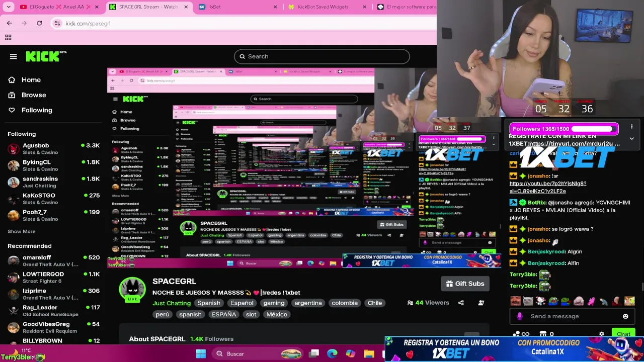The height and width of the screenshot is (362, 644).
Task: Click the Kick Search field
Action: [321, 56]
